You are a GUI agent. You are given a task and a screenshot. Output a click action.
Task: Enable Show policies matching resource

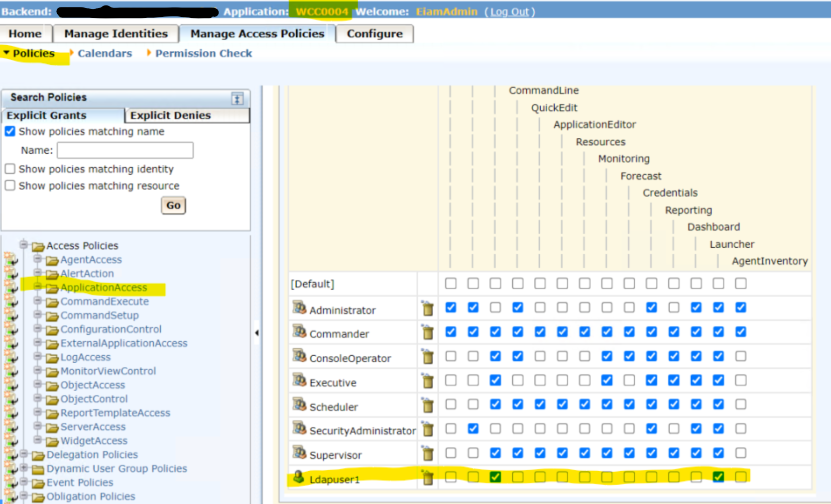10,186
